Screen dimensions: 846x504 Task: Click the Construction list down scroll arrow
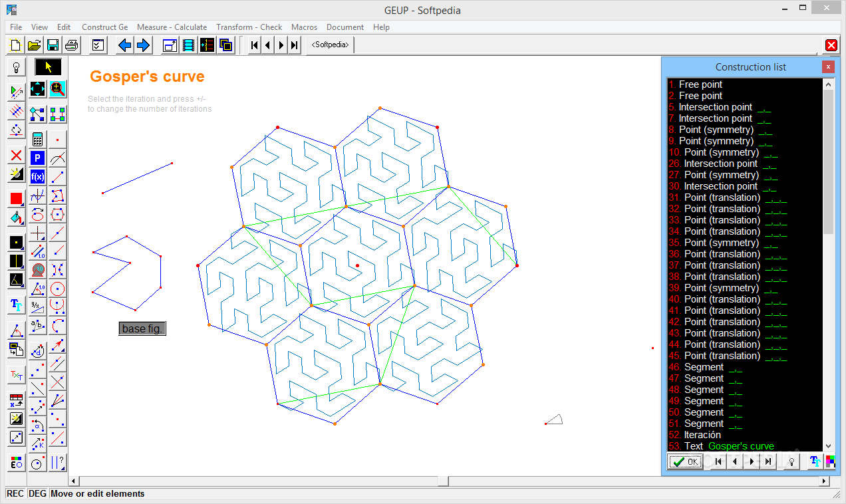click(828, 445)
